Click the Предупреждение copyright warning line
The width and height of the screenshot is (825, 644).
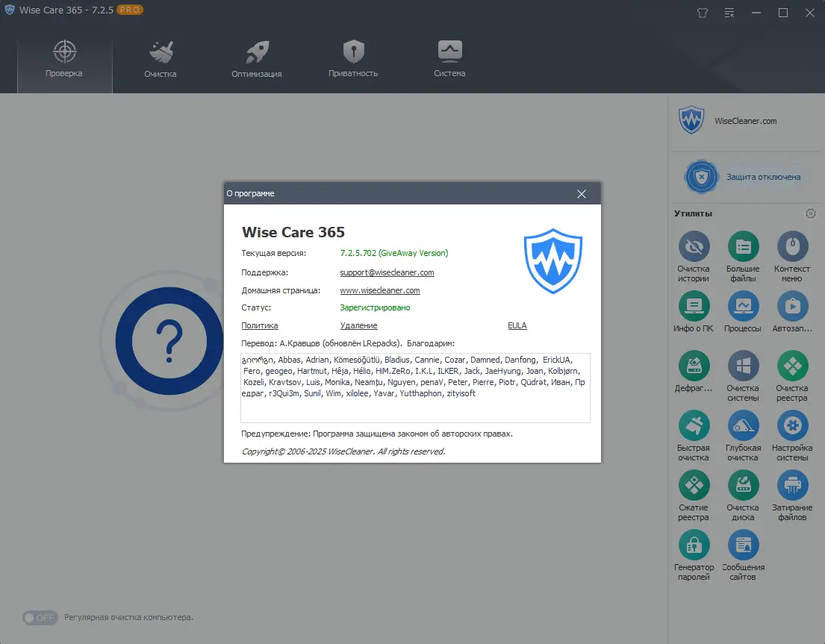pos(377,434)
